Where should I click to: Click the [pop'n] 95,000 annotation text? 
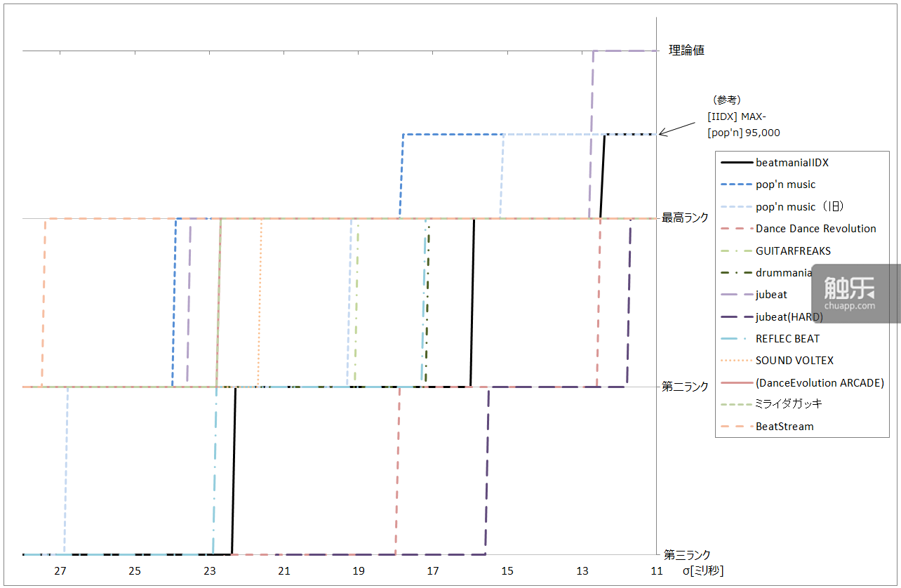(x=744, y=133)
